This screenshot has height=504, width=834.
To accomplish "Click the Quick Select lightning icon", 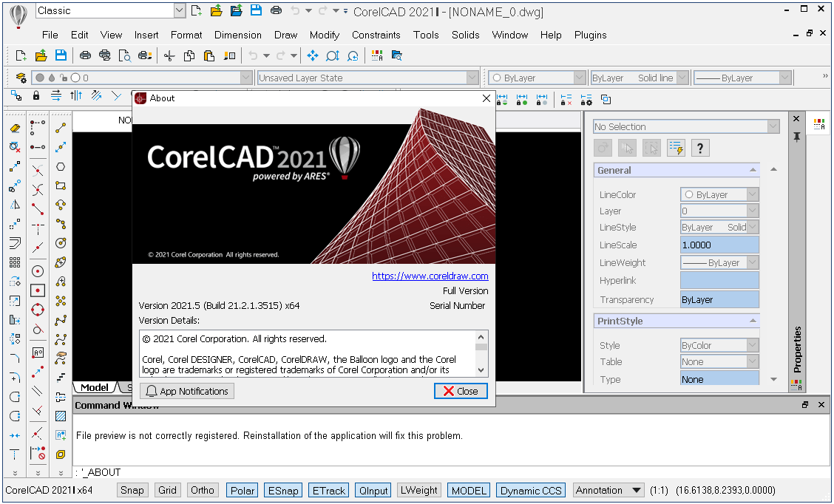I will pyautogui.click(x=676, y=148).
